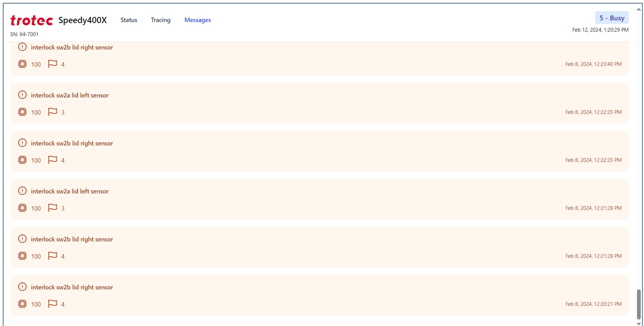This screenshot has height=326, width=644.
Task: Click the scrollbar up arrow
Action: pyautogui.click(x=639, y=9)
